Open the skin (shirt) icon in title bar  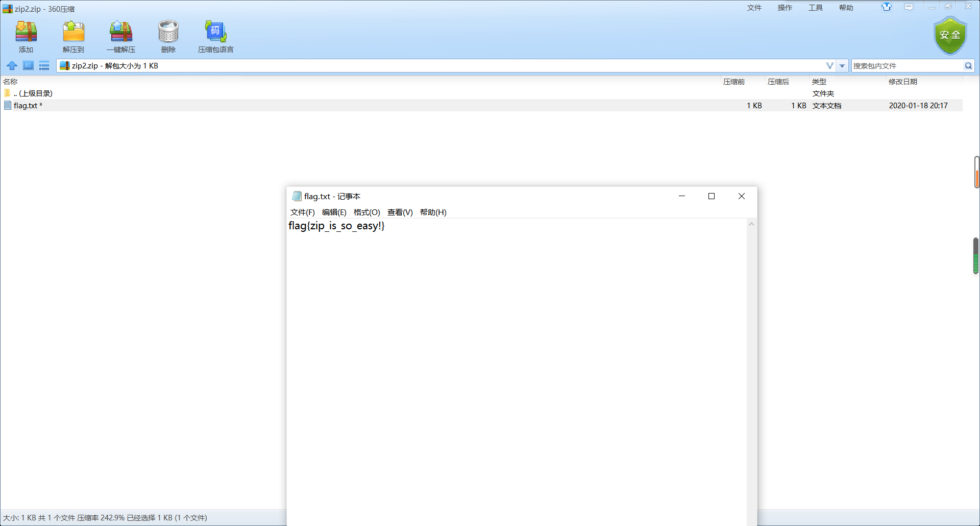pyautogui.click(x=887, y=7)
